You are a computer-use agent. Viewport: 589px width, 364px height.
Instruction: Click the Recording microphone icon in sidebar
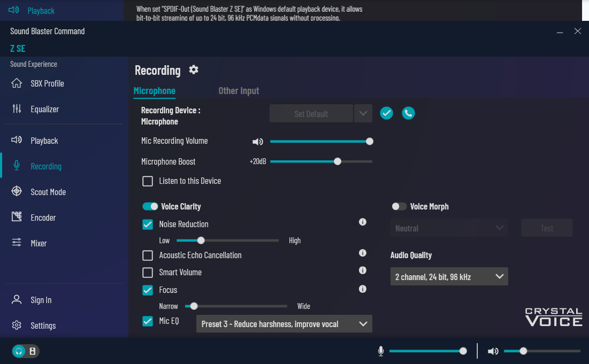point(17,166)
